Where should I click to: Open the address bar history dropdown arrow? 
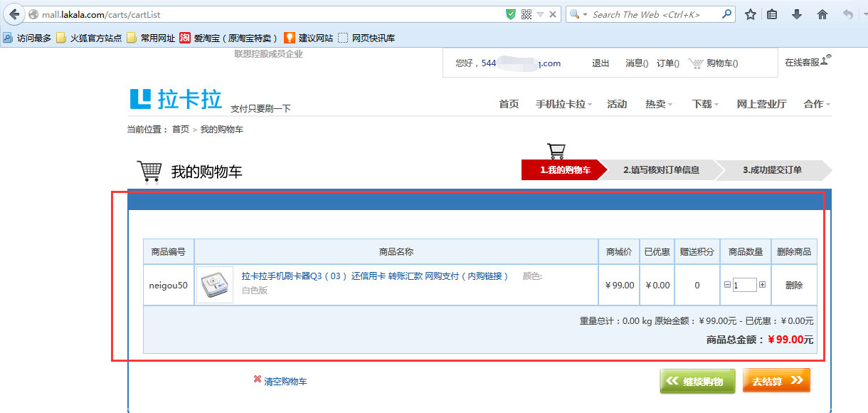540,14
